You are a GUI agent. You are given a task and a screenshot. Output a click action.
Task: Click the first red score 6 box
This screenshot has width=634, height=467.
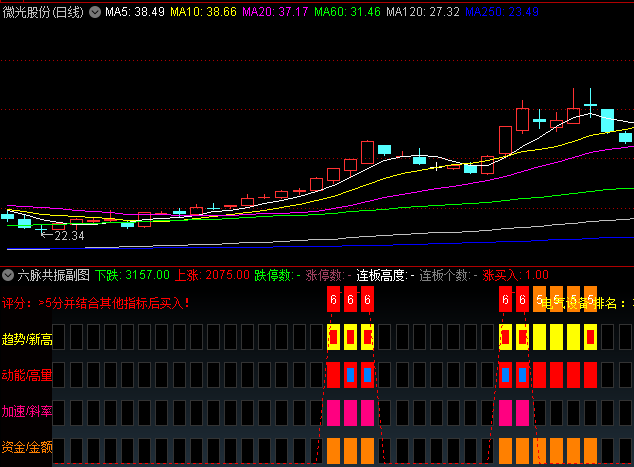[x=334, y=299]
